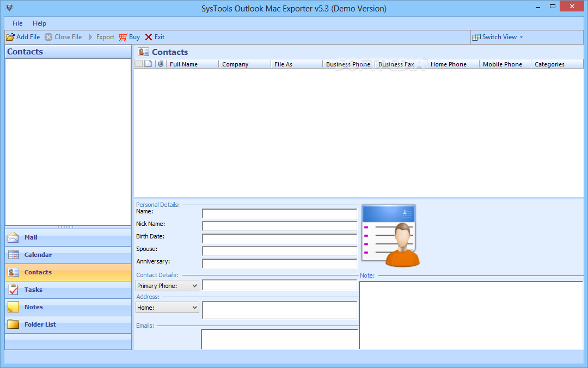The image size is (588, 368).
Task: Click the Contacts header card icon
Action: pos(143,52)
